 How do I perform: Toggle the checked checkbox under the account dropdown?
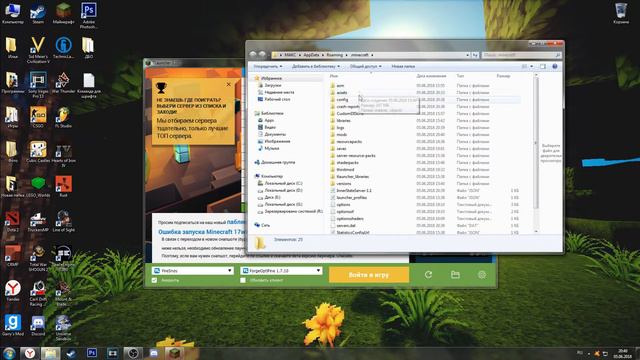[154, 280]
